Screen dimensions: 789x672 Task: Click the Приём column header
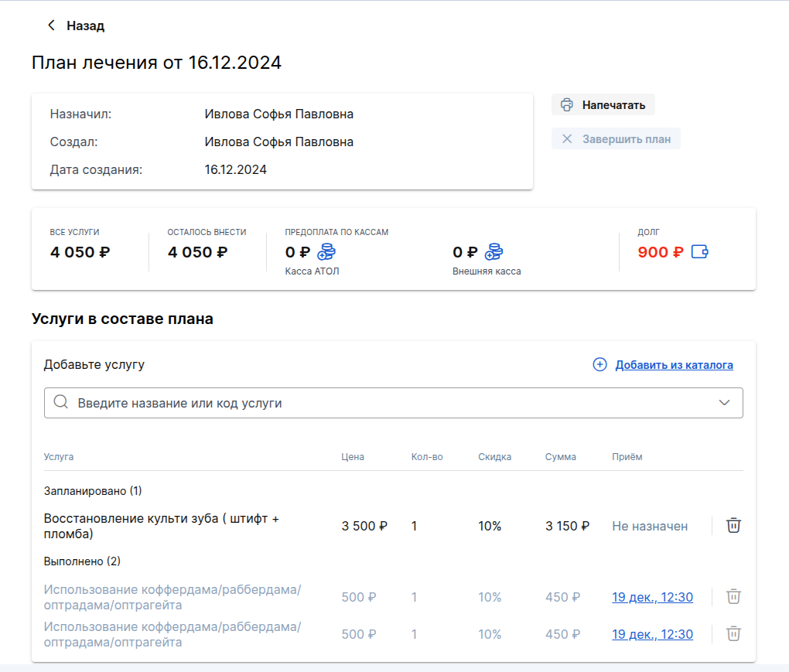tap(627, 457)
